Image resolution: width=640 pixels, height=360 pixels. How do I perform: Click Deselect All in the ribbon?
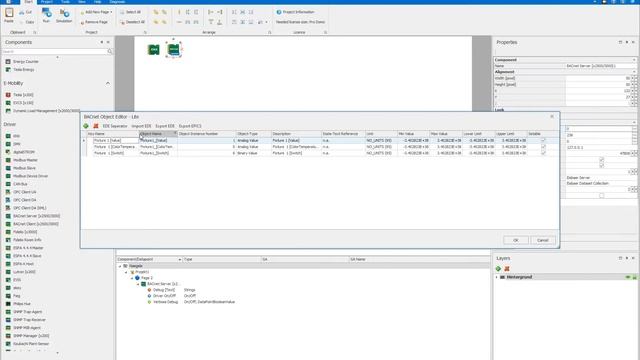click(132, 22)
